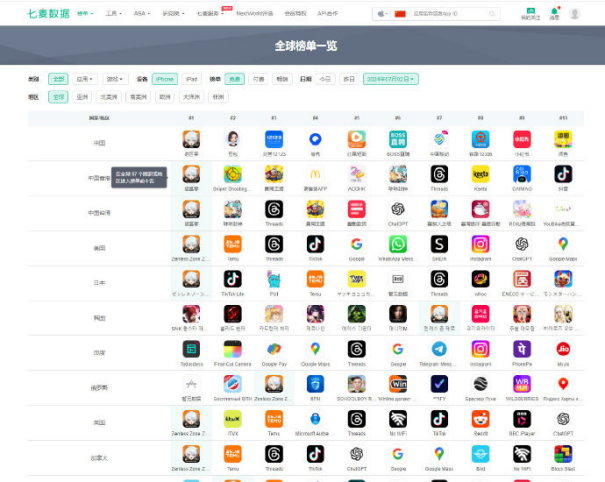
Task: Select the 畅销 chart filter
Action: pyautogui.click(x=282, y=79)
